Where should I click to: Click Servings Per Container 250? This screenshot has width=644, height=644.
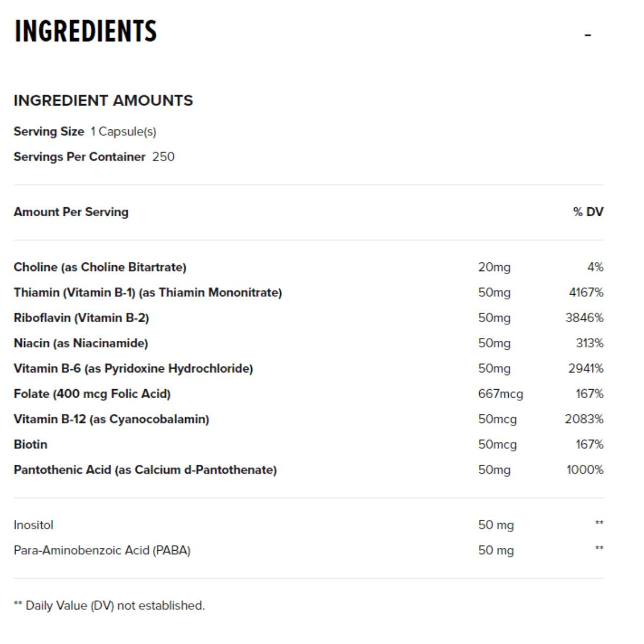(94, 157)
